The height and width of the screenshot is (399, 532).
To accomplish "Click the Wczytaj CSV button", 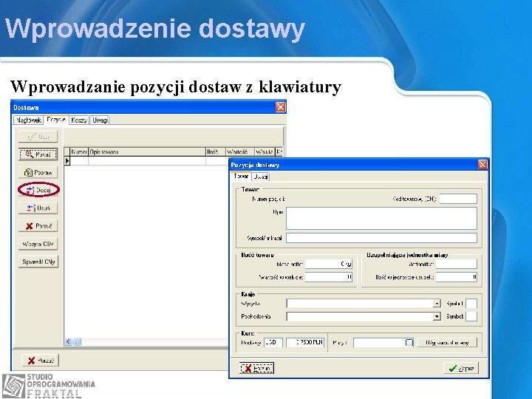I will tap(38, 244).
